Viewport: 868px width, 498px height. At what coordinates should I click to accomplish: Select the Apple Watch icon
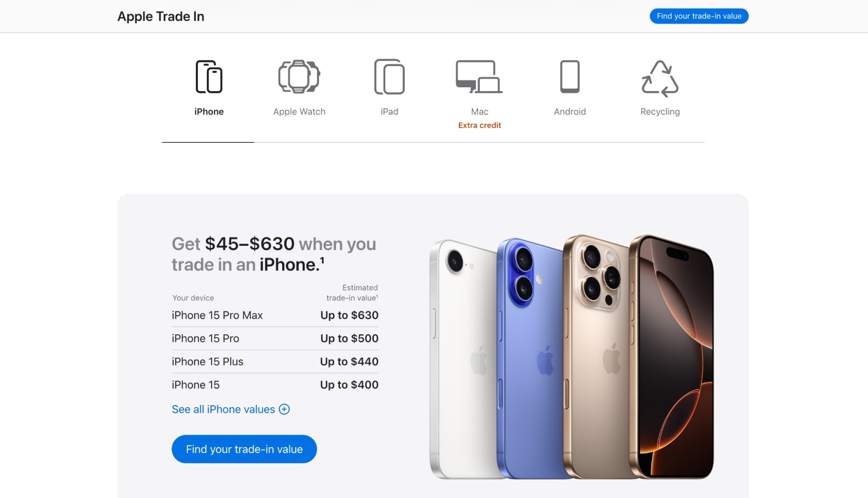pos(299,76)
